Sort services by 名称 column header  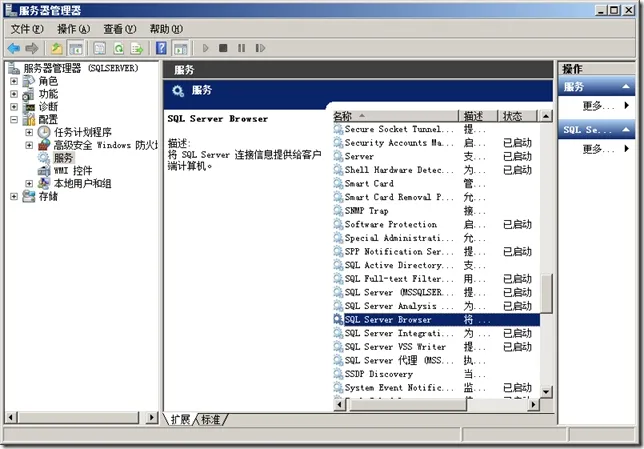click(x=395, y=116)
